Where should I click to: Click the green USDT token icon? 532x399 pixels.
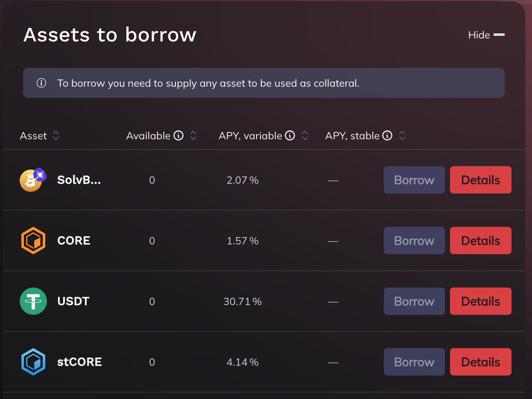pyautogui.click(x=33, y=301)
